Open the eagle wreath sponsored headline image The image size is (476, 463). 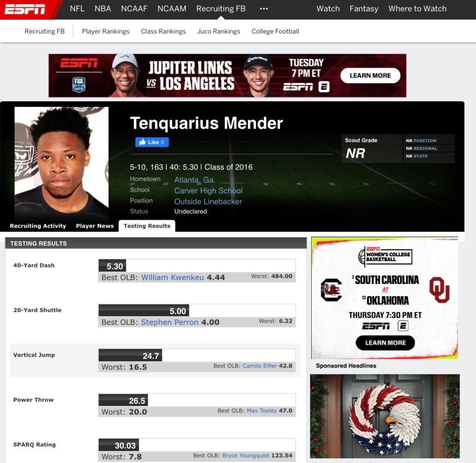[385, 416]
